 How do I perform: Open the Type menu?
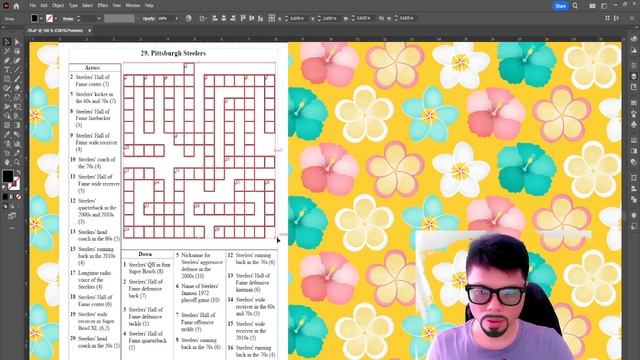73,6
